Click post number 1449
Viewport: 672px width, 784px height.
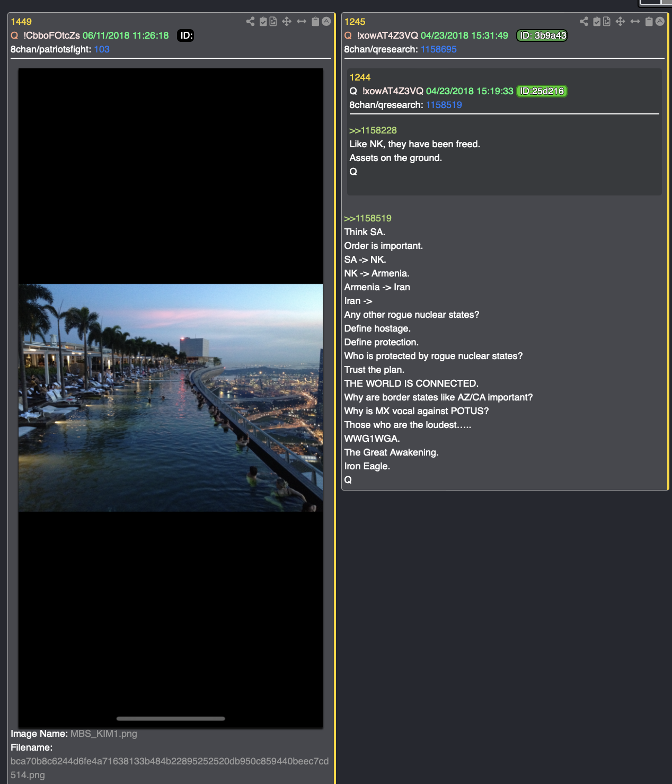[x=21, y=22]
